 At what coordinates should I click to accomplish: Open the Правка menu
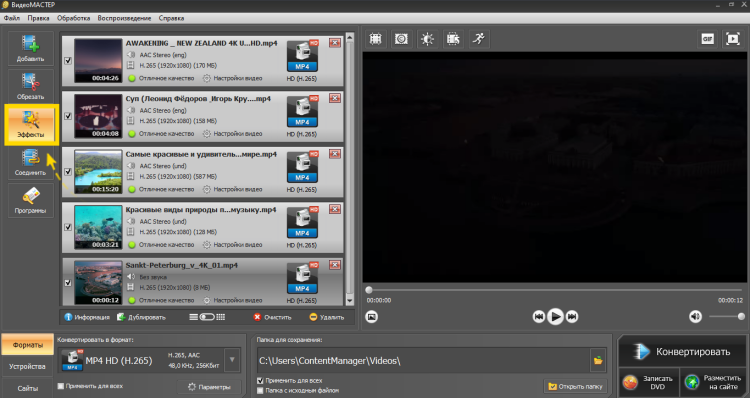coord(38,18)
